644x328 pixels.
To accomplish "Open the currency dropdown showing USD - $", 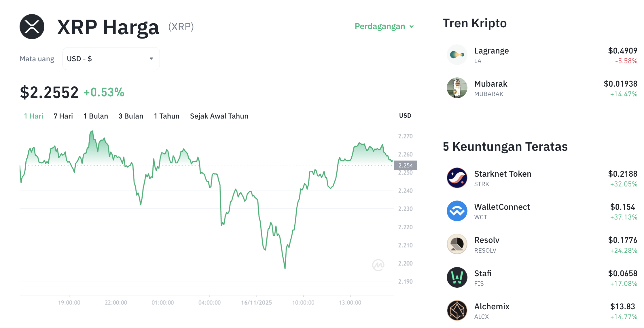I will click(x=111, y=58).
